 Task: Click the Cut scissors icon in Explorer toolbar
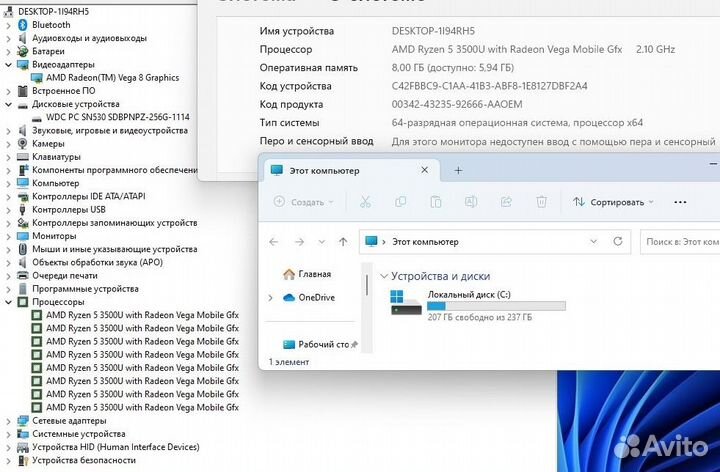pos(365,202)
